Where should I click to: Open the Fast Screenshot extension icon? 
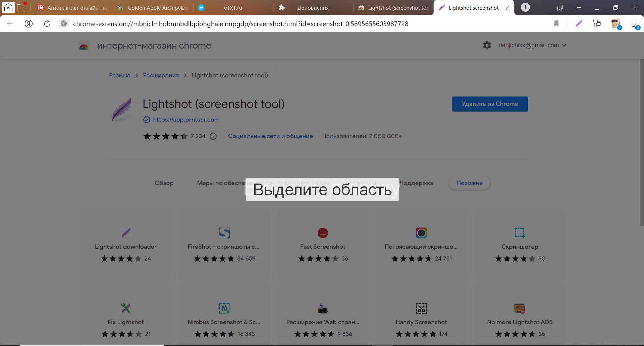click(323, 233)
